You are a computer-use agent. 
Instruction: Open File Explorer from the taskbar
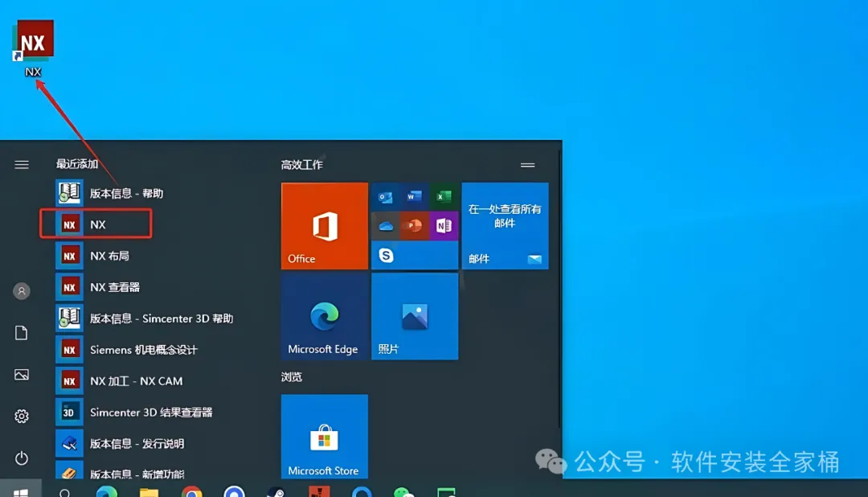pos(149,492)
